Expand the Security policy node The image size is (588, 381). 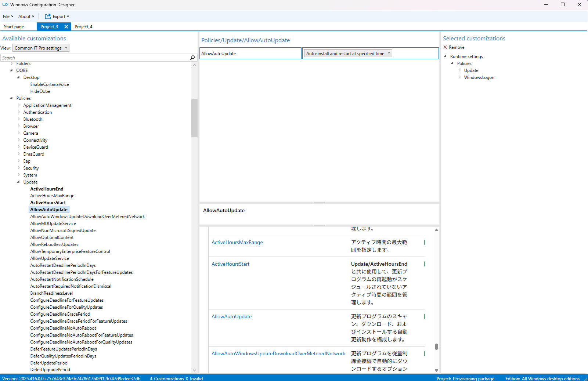[18, 168]
